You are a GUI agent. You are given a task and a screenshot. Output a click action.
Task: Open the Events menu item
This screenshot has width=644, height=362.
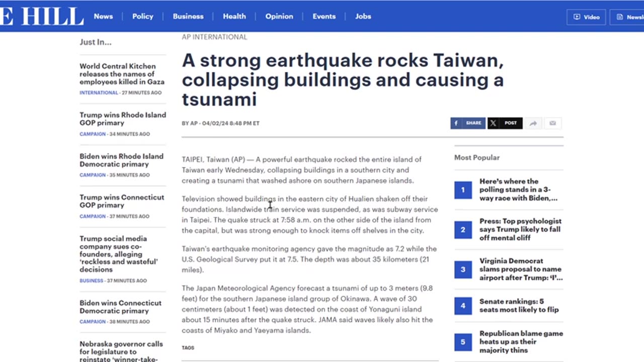point(324,16)
